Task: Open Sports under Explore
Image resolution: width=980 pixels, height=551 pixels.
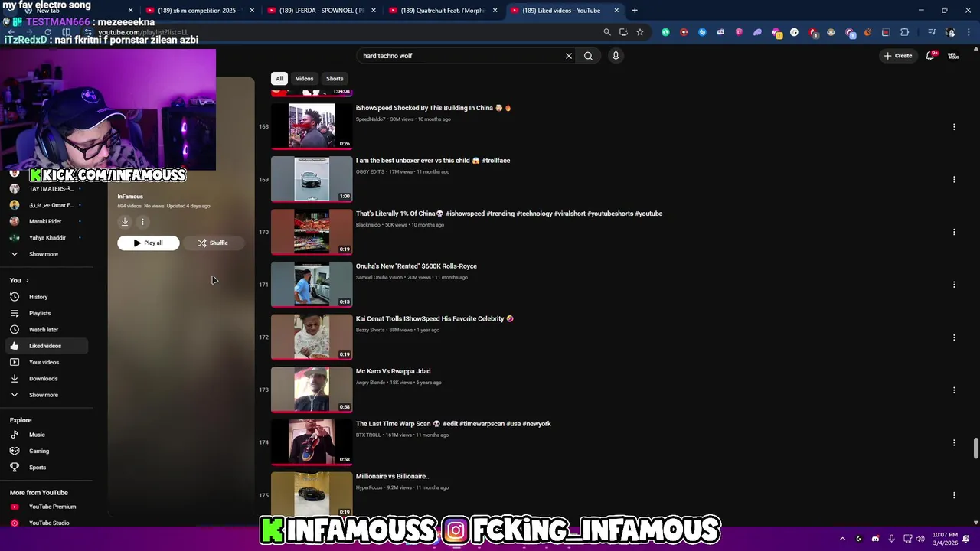Action: pos(46,468)
